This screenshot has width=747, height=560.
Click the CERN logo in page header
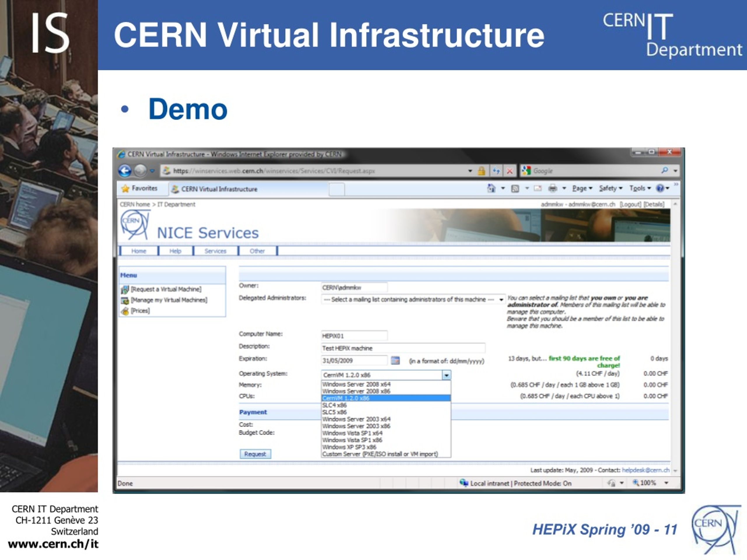pos(135,225)
